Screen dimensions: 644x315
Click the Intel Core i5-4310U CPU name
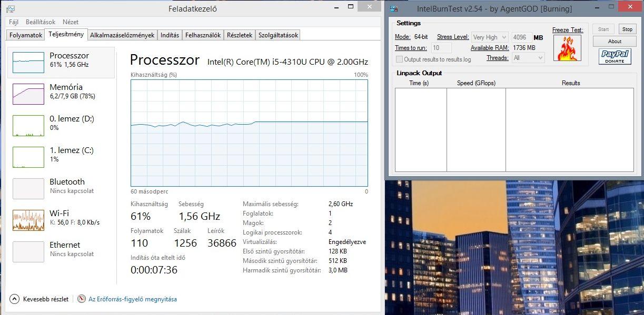(x=288, y=62)
